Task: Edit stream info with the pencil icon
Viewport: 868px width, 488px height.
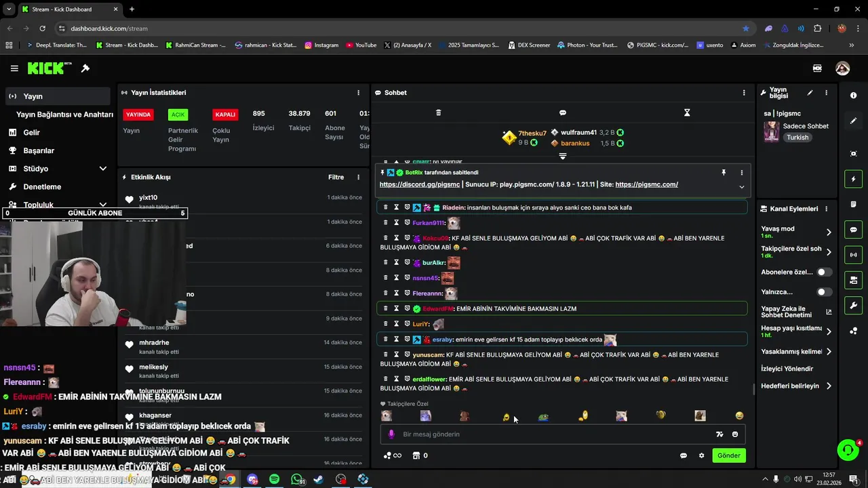Action: [810, 93]
